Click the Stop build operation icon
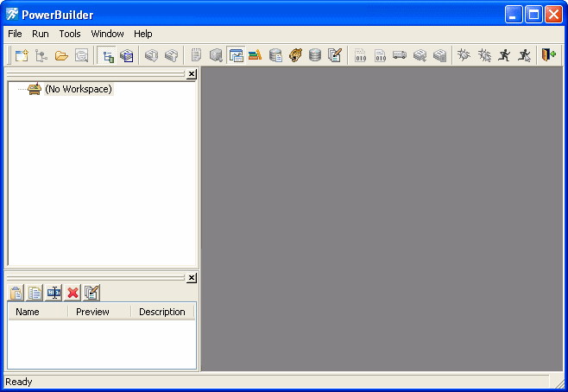Viewport: 568px width, 392px height. click(439, 55)
